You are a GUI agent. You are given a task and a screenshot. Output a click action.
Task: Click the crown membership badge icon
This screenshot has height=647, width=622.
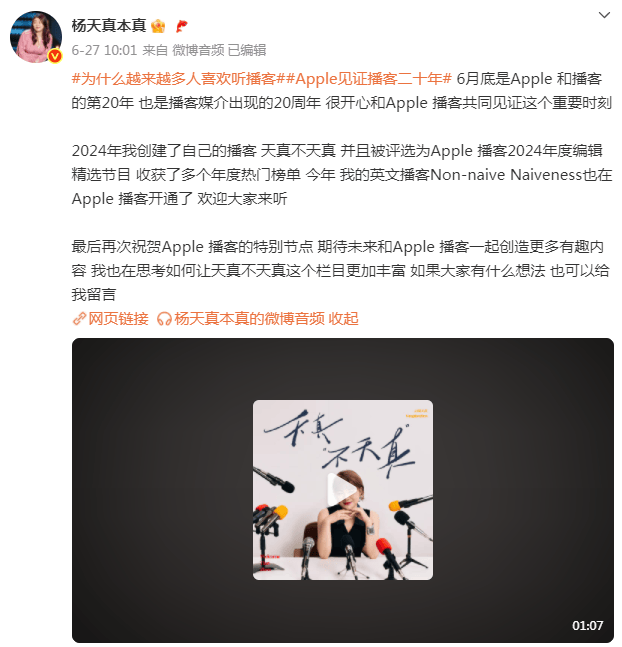158,26
